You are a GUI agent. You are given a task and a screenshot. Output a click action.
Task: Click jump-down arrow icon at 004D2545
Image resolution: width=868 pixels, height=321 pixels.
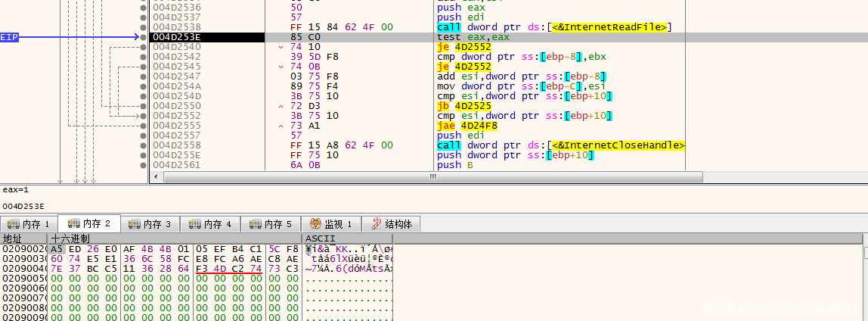tap(281, 67)
